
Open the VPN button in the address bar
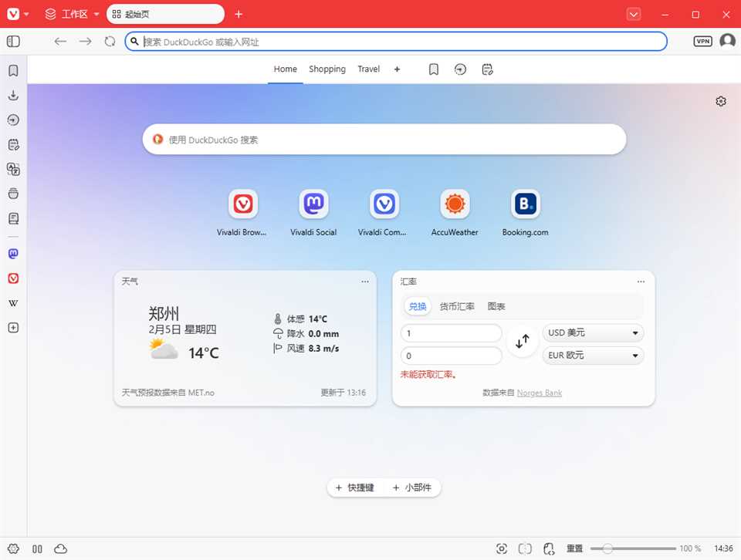[x=702, y=42]
